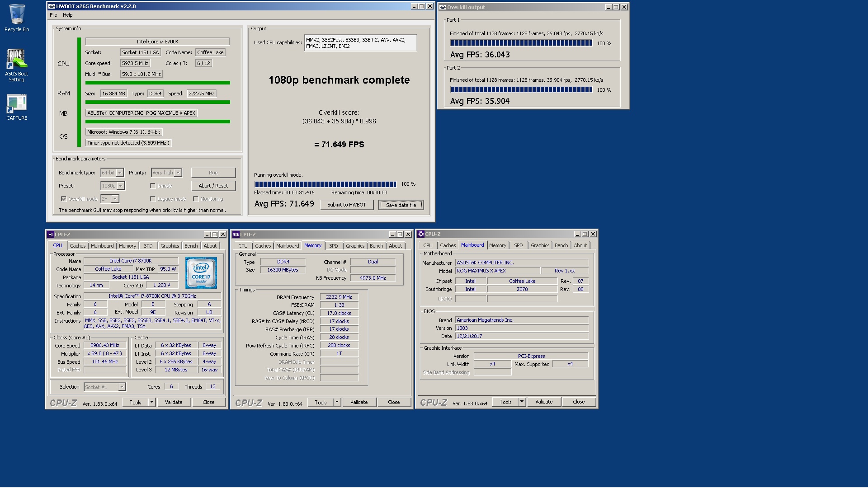
Task: Click the disabled Run button
Action: (x=213, y=173)
